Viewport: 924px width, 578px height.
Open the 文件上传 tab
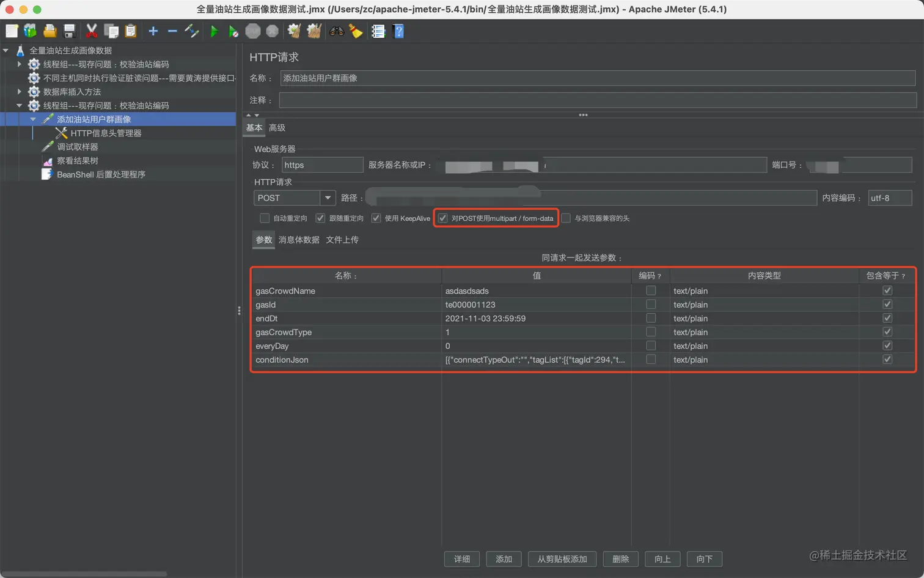point(342,240)
